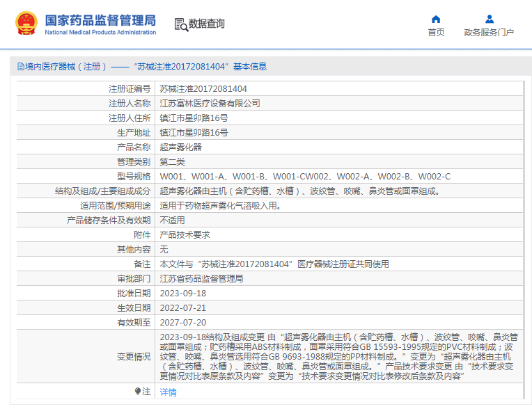Click the 政务服务门户 person icon

489,19
